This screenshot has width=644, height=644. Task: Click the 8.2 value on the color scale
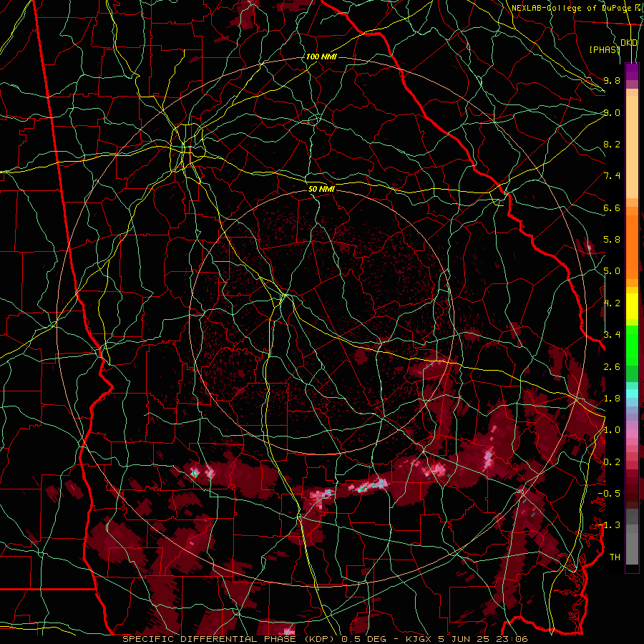tap(612, 144)
